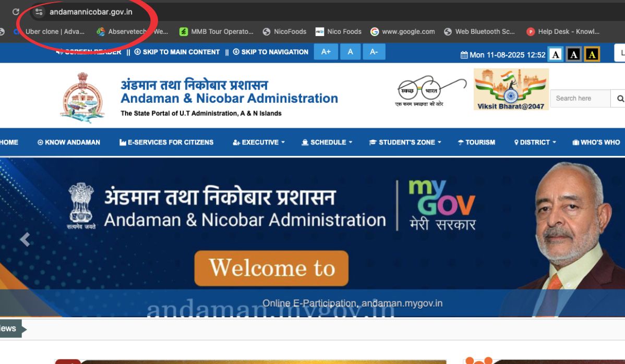Open the Swachh Bharat spectacles logo
The height and width of the screenshot is (364, 625).
(430, 90)
